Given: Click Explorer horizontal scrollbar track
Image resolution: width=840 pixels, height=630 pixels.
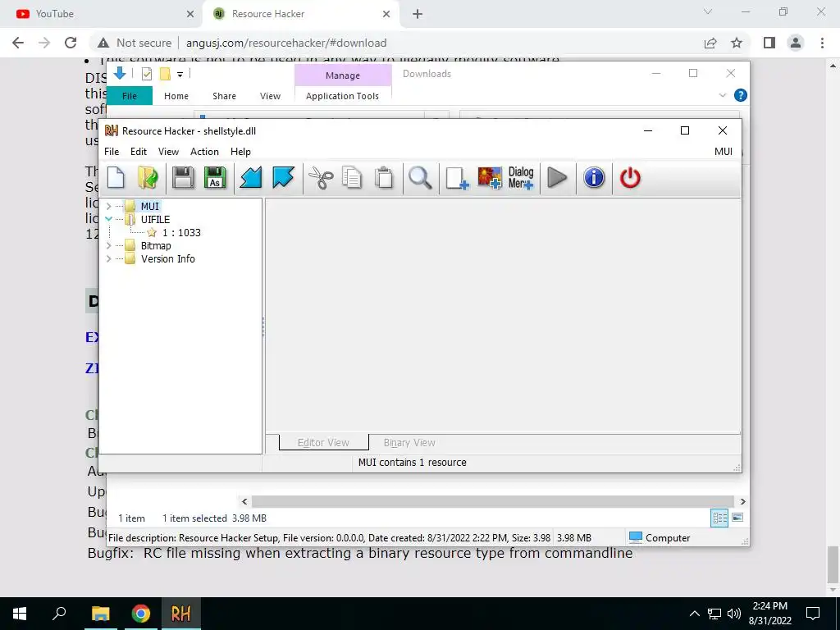Looking at the screenshot, I should (493, 501).
